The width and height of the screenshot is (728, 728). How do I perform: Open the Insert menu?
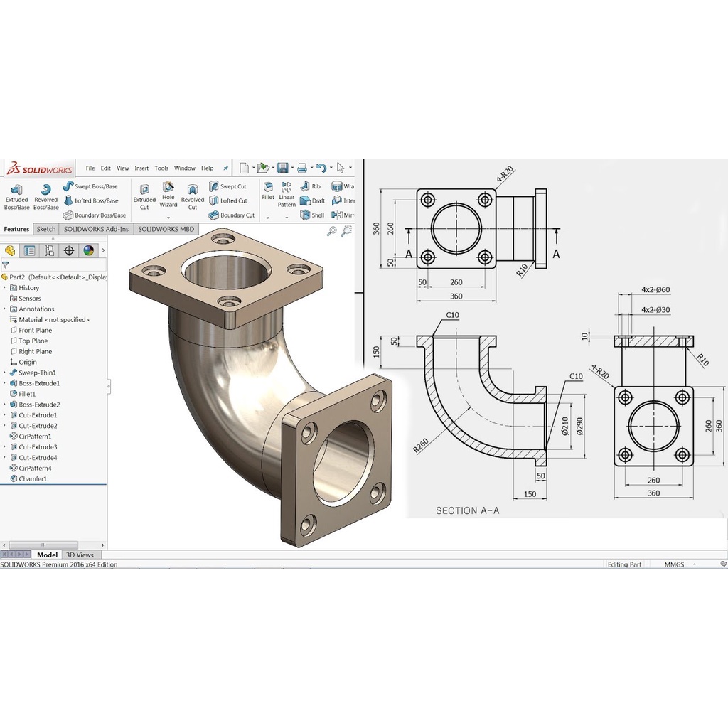(x=141, y=168)
